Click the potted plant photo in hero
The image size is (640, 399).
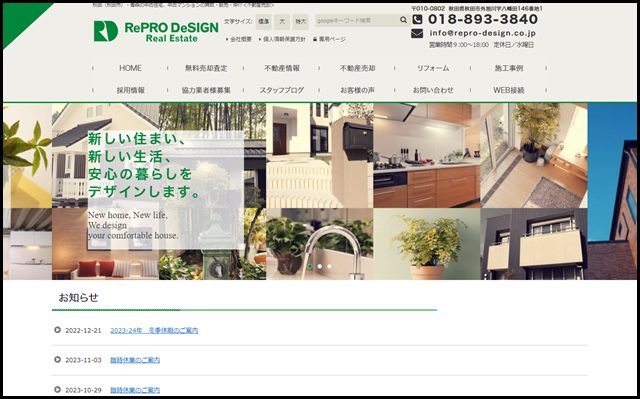[x=427, y=244]
